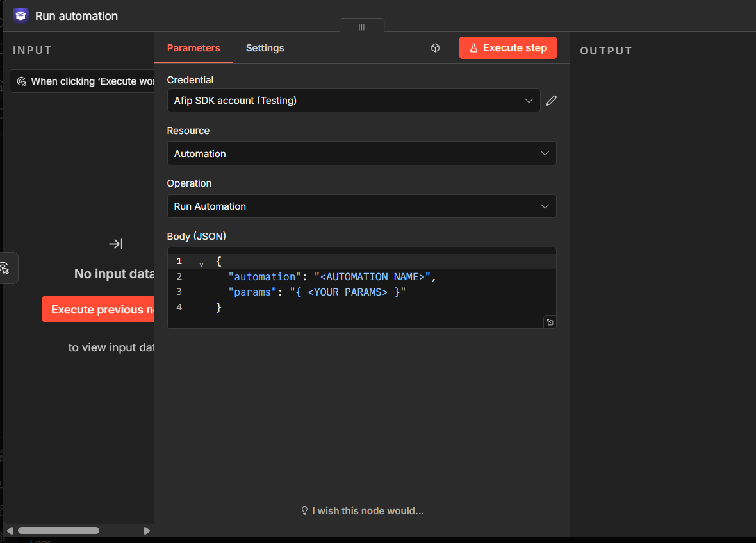This screenshot has width=756, height=543.
Task: Collapse JSON fold arrow on line 1
Action: [x=202, y=264]
